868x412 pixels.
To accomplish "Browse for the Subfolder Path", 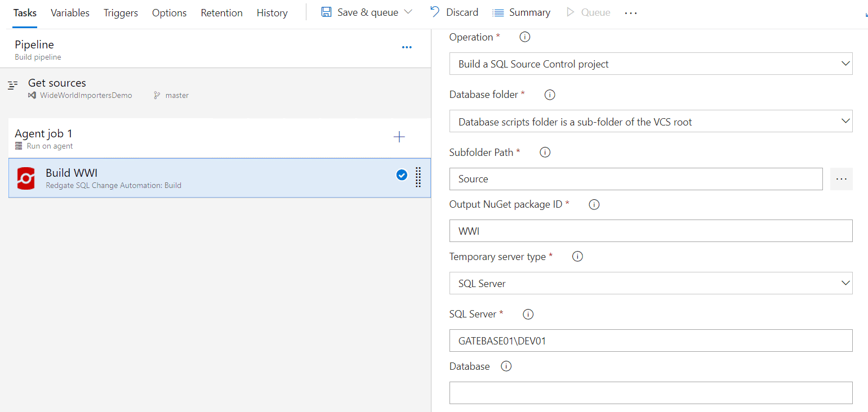I will tap(841, 178).
